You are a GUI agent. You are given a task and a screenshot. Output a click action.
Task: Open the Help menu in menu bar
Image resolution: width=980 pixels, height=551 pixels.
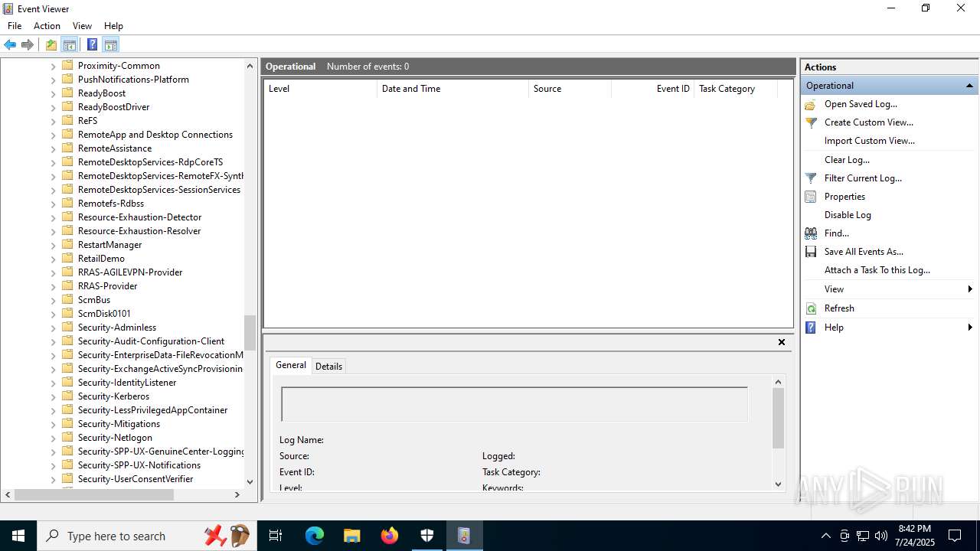(x=113, y=26)
